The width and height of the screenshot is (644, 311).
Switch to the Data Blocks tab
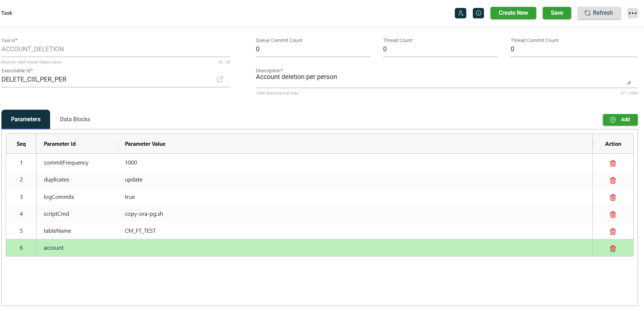tap(75, 119)
